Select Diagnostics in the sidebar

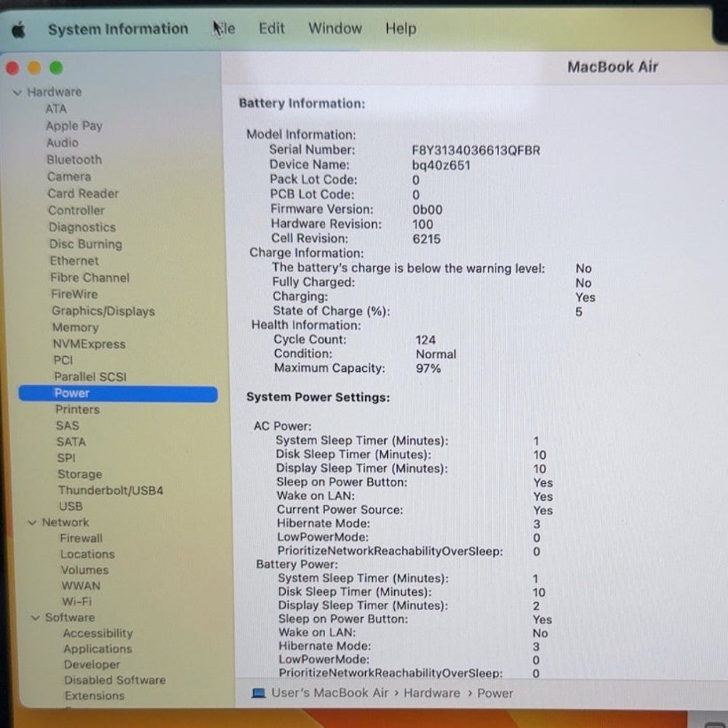pos(83,227)
